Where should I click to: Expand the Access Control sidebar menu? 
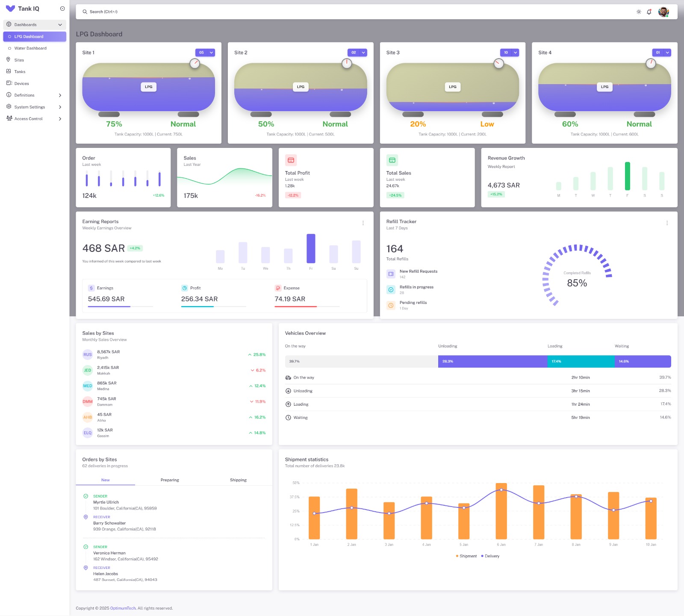tap(34, 119)
